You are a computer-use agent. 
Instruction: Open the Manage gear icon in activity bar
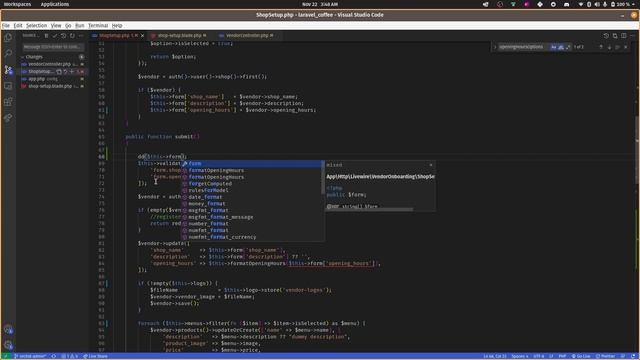point(8,345)
